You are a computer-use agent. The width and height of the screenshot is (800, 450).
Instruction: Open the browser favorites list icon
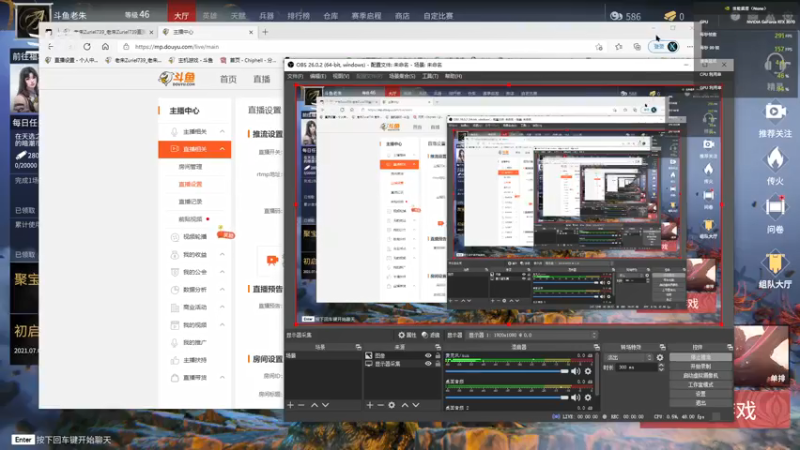point(618,46)
